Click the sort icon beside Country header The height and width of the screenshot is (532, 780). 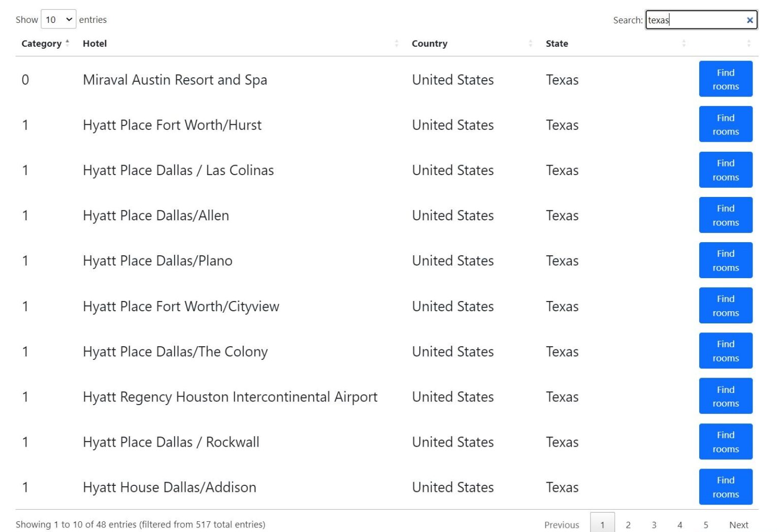[x=531, y=43]
